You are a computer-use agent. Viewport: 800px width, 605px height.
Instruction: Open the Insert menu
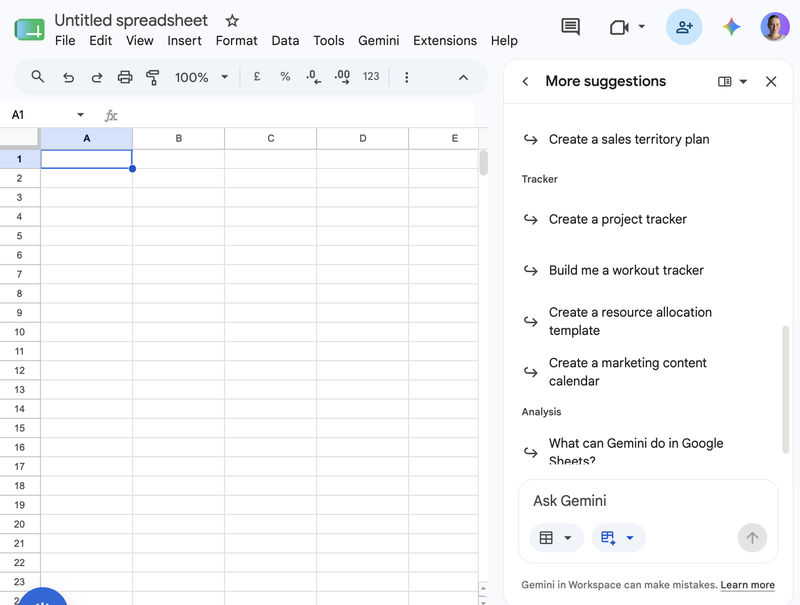[184, 40]
